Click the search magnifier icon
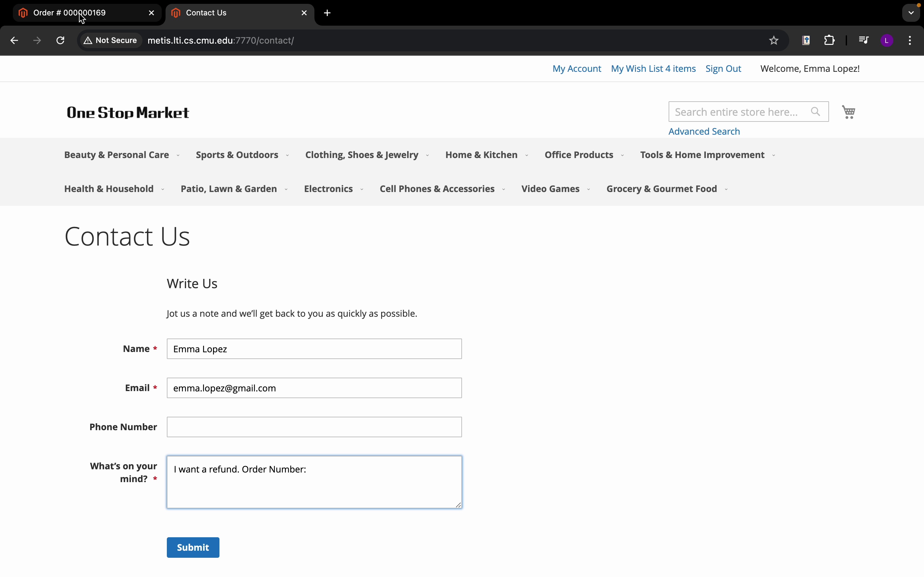The width and height of the screenshot is (924, 577). [815, 112]
